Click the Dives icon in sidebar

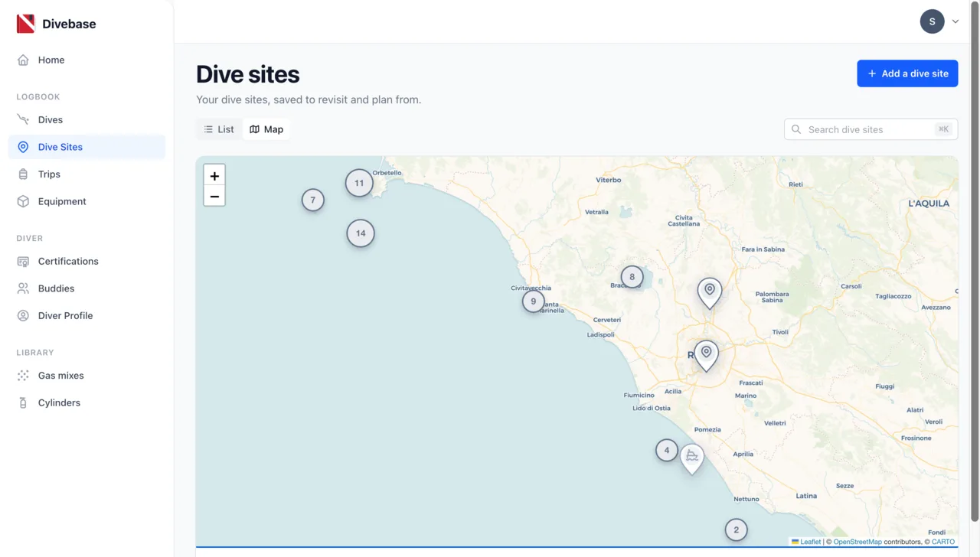click(23, 119)
